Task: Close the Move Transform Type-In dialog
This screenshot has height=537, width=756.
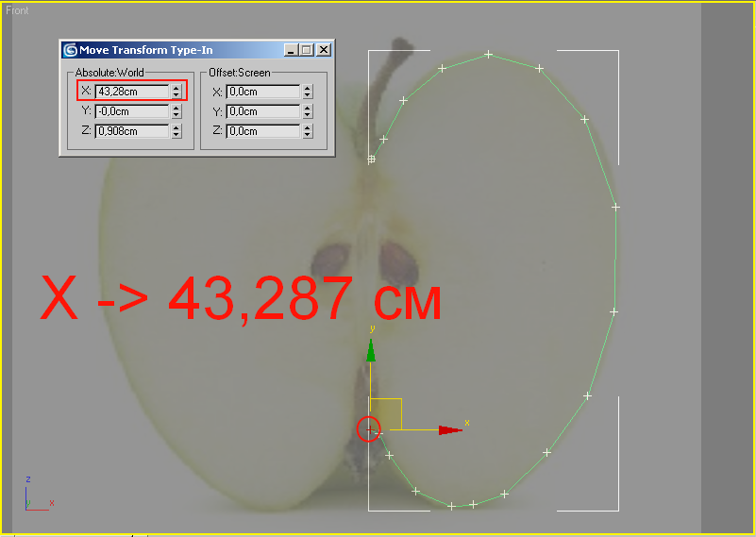Action: point(324,50)
